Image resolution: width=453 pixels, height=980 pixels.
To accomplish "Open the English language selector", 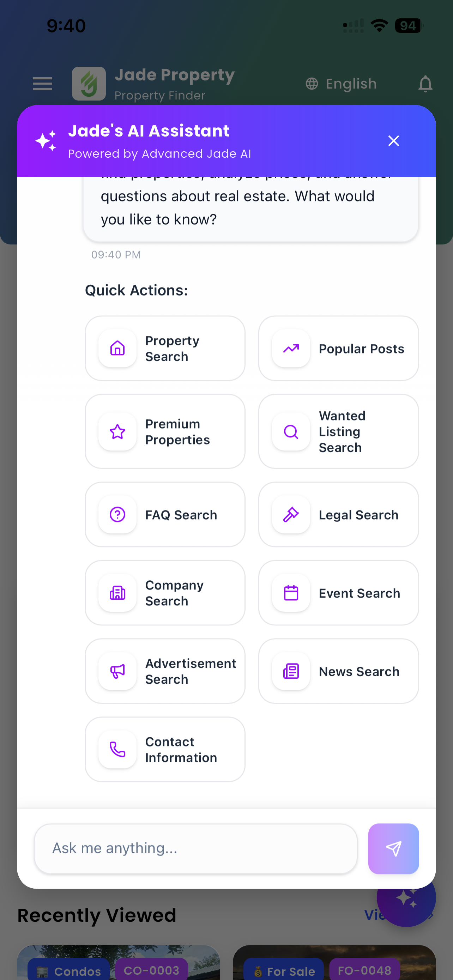I will click(x=341, y=84).
